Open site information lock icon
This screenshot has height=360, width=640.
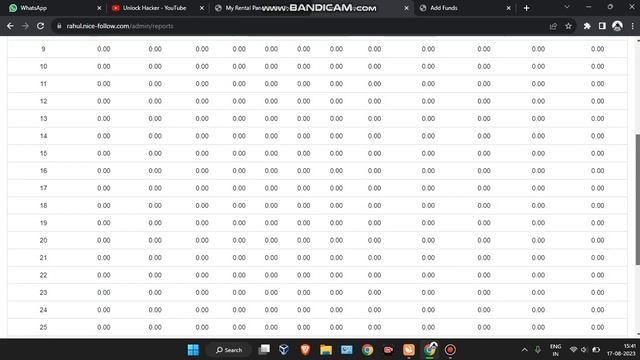pyautogui.click(x=59, y=26)
